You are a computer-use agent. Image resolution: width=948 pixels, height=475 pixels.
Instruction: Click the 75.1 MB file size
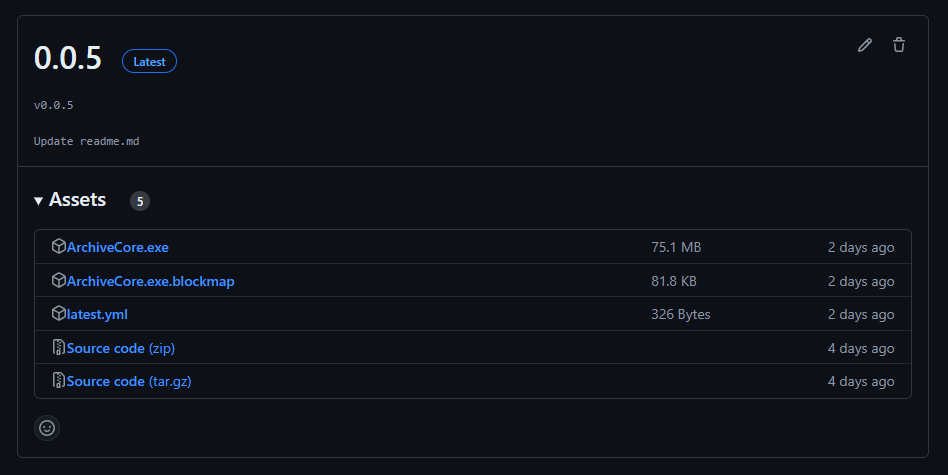[676, 247]
